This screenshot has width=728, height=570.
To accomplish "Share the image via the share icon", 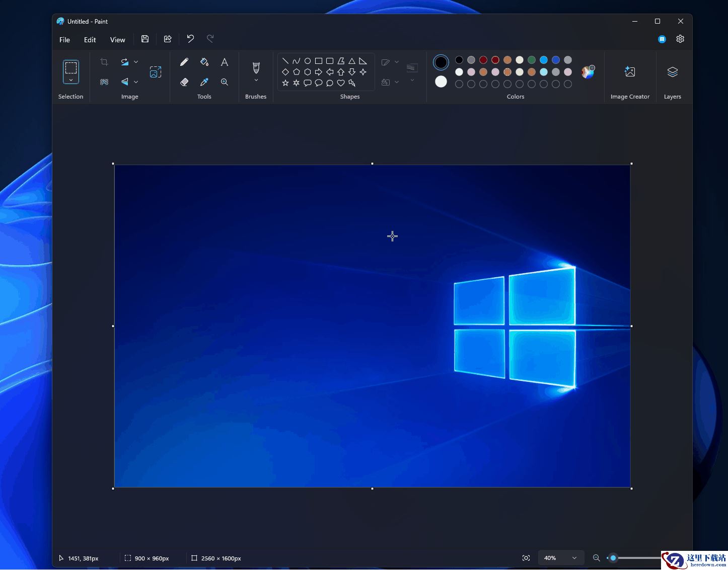I will pyautogui.click(x=168, y=39).
